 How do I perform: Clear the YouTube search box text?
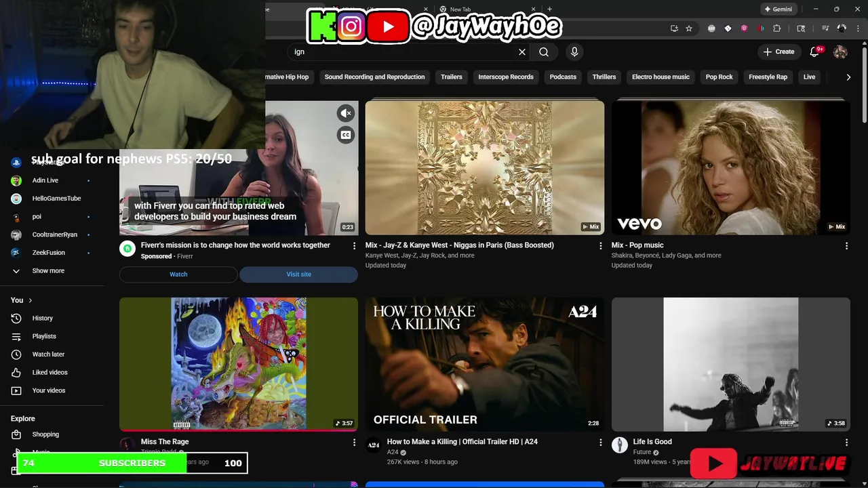click(522, 52)
